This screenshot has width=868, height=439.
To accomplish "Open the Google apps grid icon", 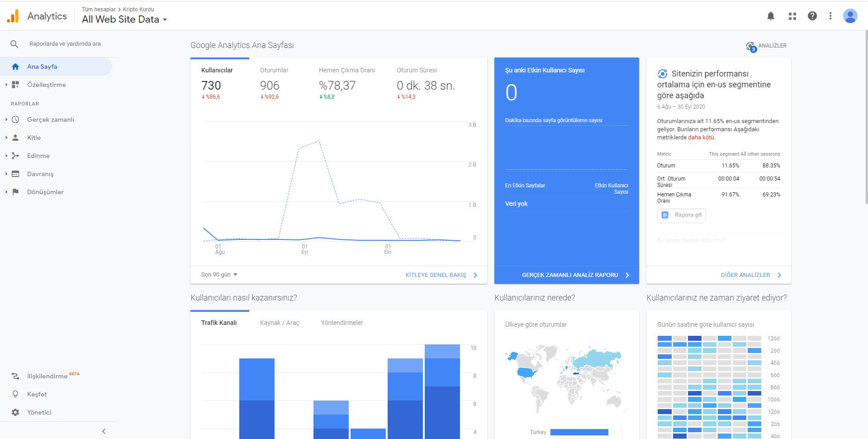I will [x=792, y=16].
